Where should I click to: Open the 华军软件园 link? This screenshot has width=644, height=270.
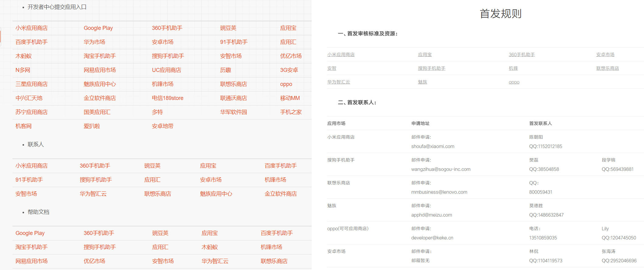233,112
